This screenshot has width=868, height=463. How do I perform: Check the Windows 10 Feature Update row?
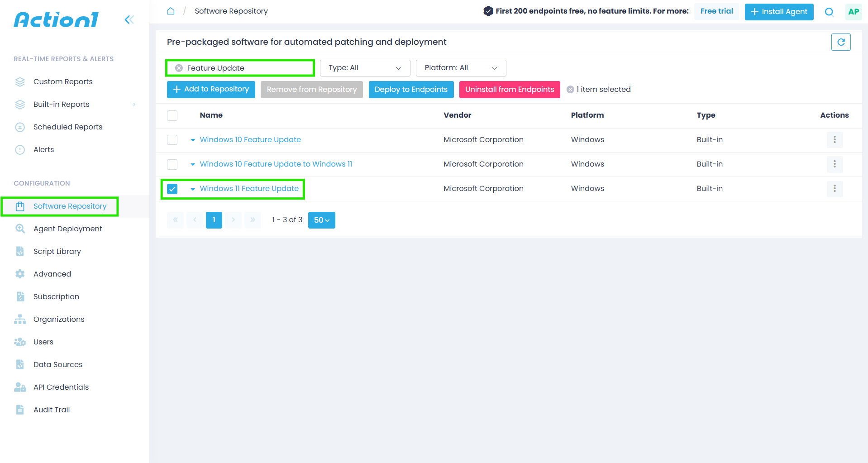tap(172, 140)
